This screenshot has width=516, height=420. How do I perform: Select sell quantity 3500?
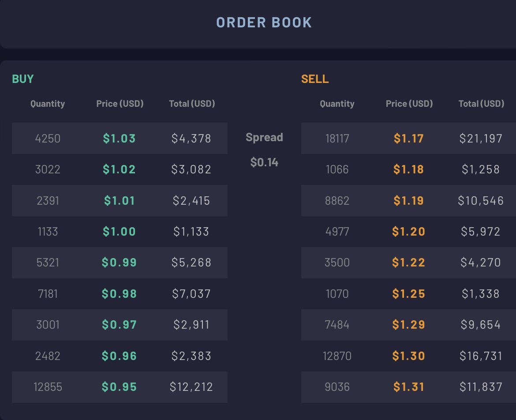[x=337, y=262]
